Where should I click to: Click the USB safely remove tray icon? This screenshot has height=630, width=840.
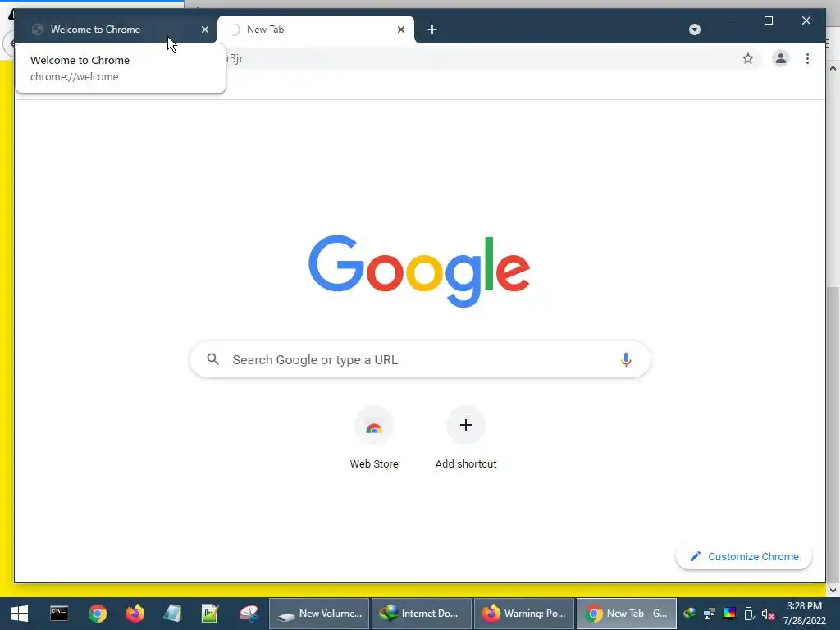(749, 614)
